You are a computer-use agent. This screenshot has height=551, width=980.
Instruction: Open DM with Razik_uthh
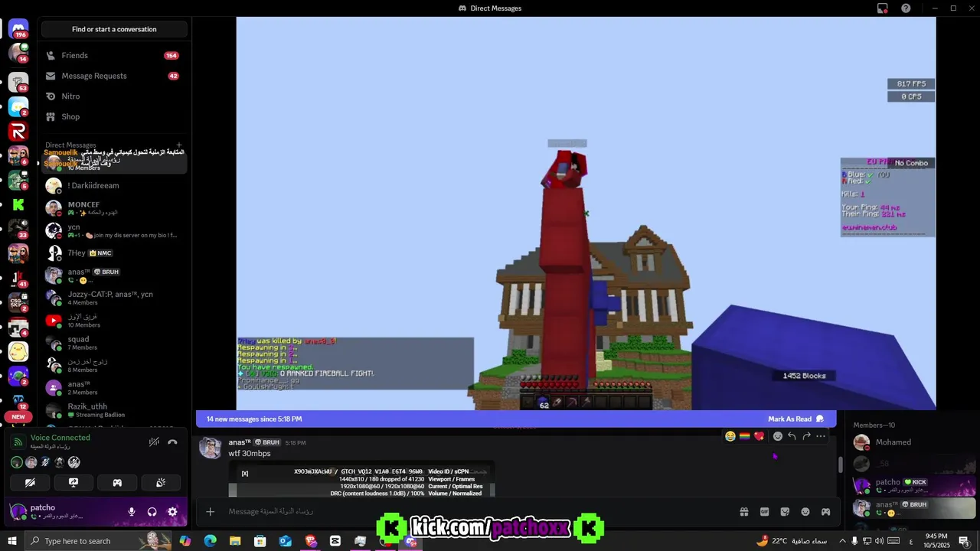pyautogui.click(x=113, y=410)
